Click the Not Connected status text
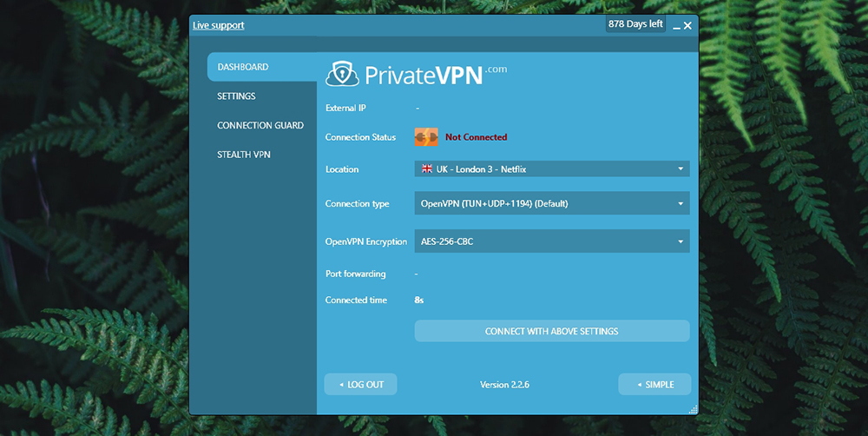This screenshot has width=868, height=436. tap(476, 137)
